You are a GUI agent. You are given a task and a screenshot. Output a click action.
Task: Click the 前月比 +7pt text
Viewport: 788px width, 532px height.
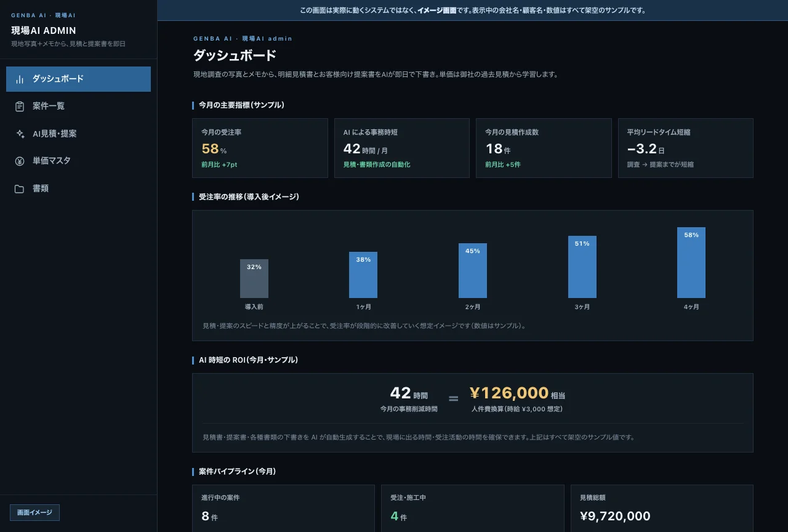click(219, 164)
